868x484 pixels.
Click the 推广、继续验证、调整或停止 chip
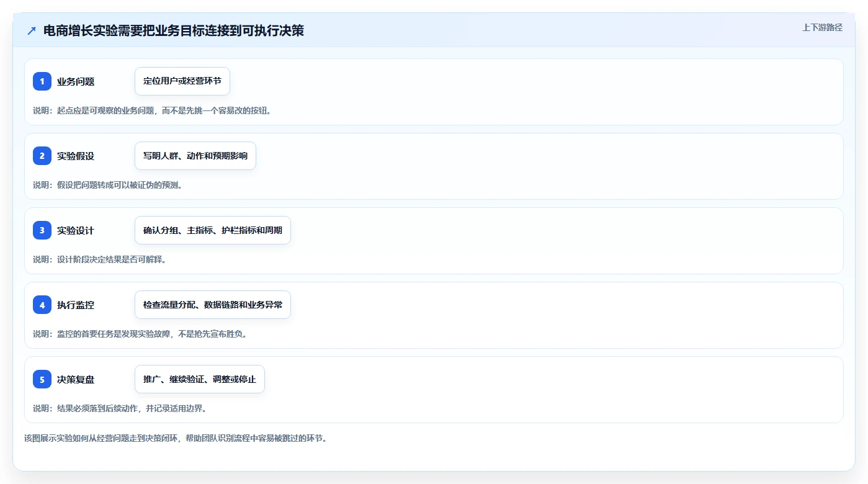[x=200, y=379]
